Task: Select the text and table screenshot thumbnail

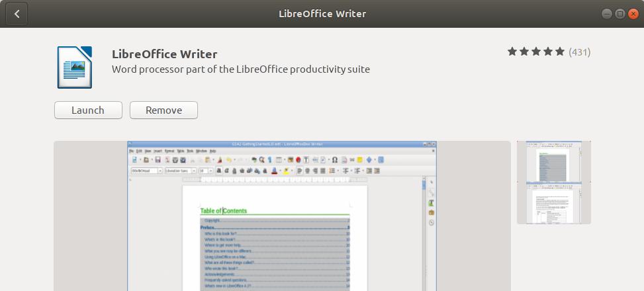Action: 553,204
